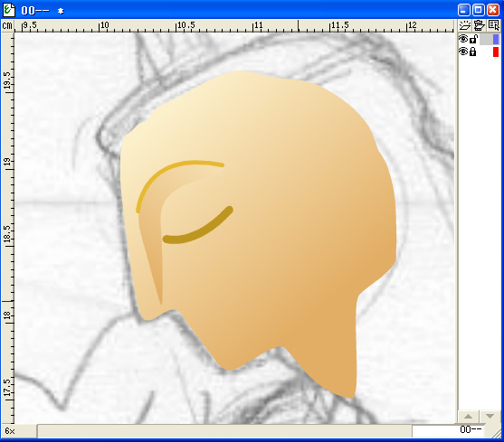Click the red layer color swatch
Screen dimensions: 504x442
pos(496,52)
